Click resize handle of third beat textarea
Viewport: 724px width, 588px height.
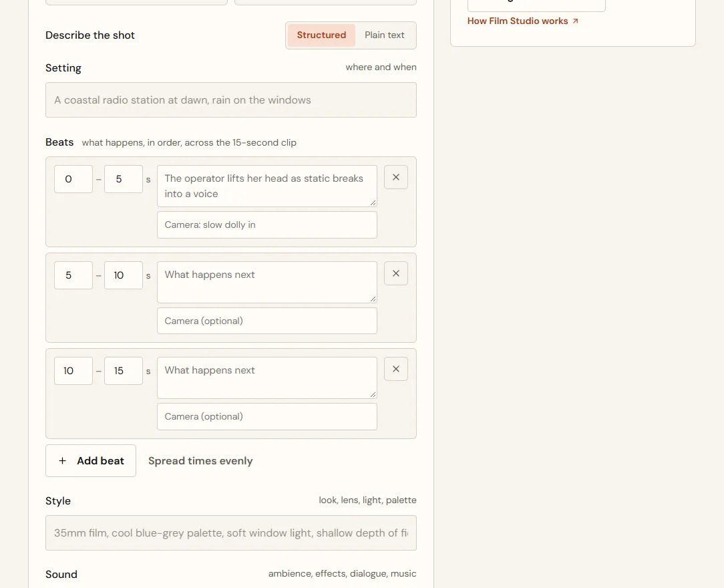point(373,394)
